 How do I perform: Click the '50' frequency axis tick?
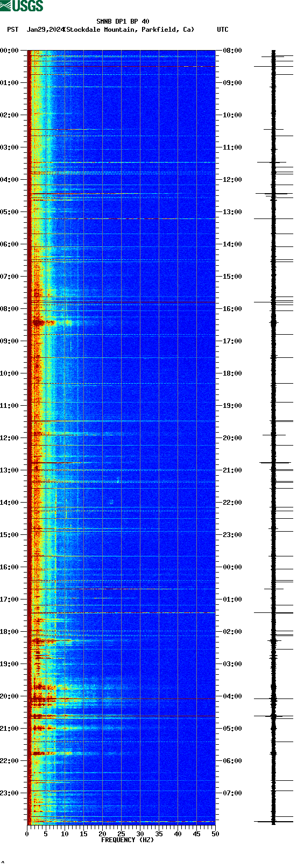[215, 834]
